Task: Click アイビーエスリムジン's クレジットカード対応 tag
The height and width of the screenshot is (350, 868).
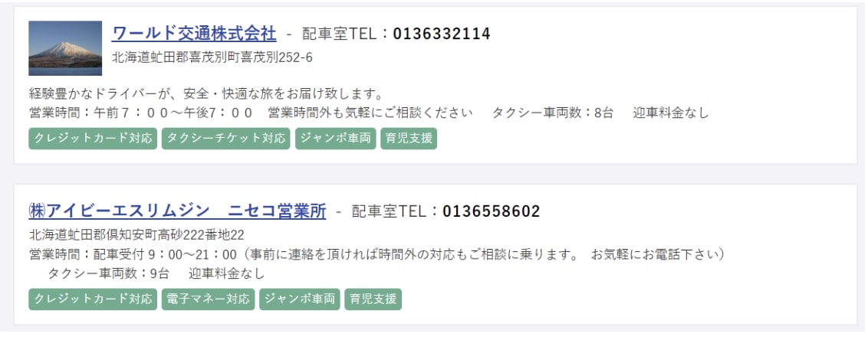Action: pyautogui.click(x=93, y=299)
